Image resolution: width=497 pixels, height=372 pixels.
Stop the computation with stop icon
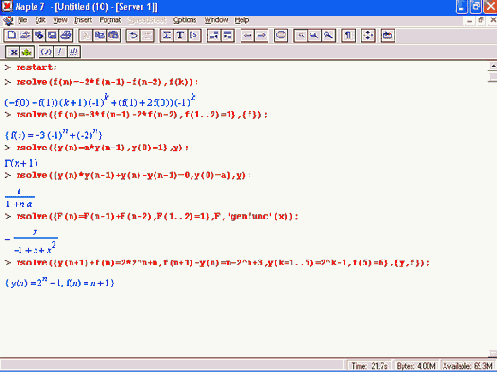coord(281,35)
